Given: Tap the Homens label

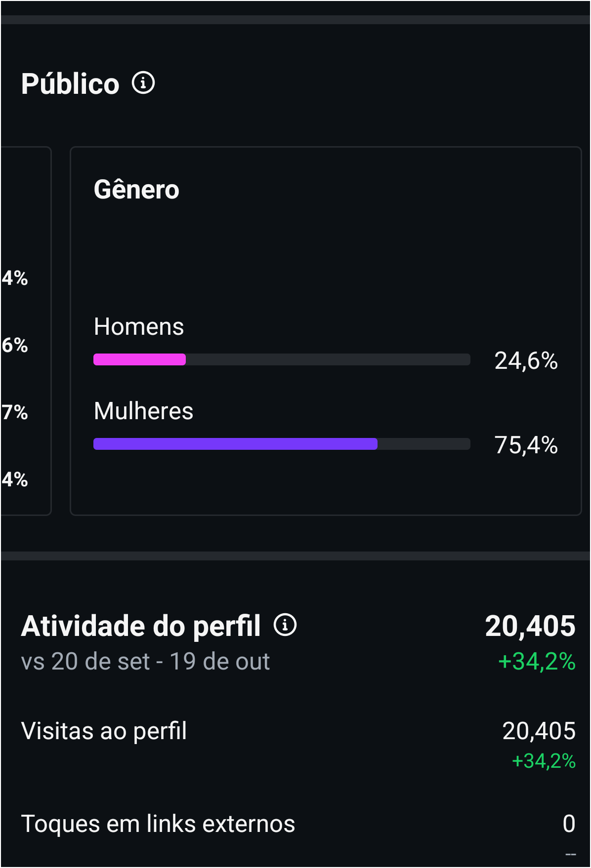Looking at the screenshot, I should click(139, 326).
